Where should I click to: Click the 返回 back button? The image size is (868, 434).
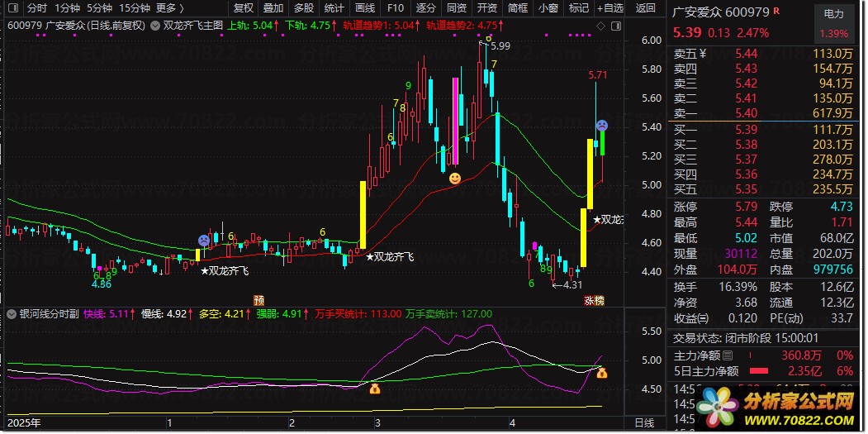click(x=646, y=7)
